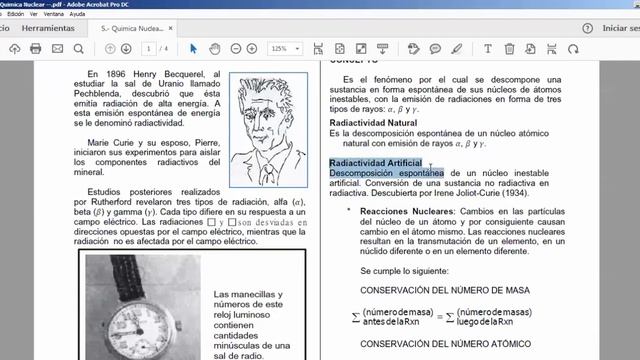Zoom in with plus button
This screenshot has height=360, width=640.
[x=252, y=49]
